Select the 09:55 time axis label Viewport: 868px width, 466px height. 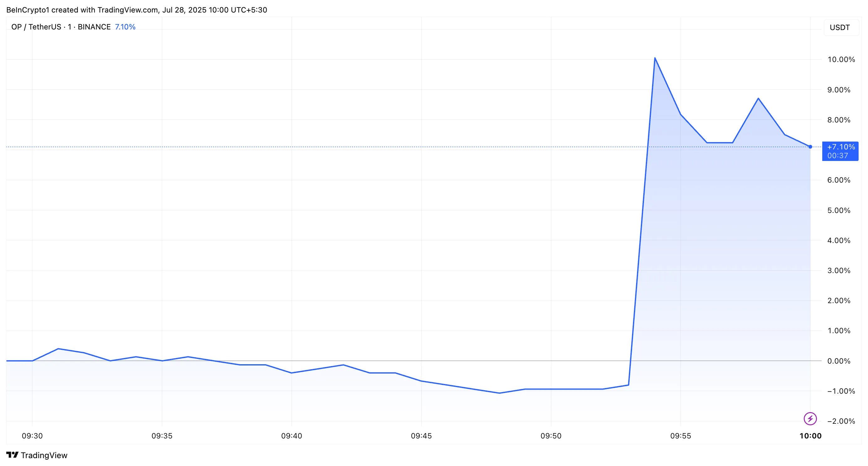point(681,436)
